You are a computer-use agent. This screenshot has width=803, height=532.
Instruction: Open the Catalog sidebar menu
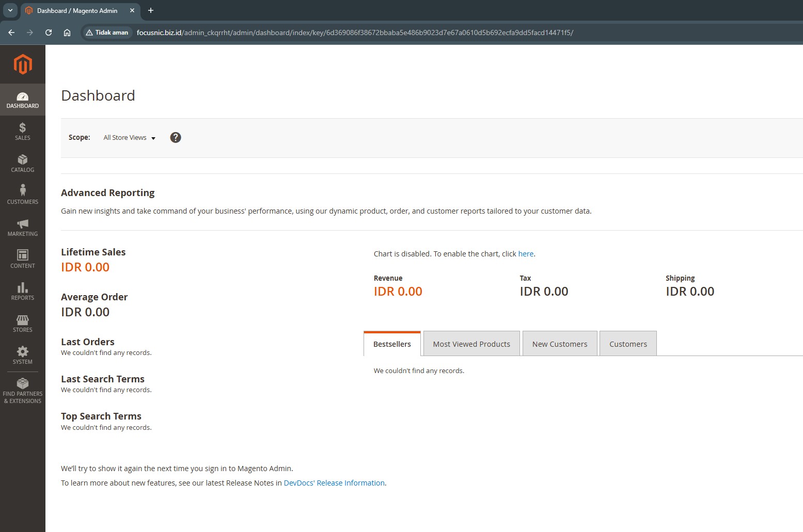click(23, 164)
